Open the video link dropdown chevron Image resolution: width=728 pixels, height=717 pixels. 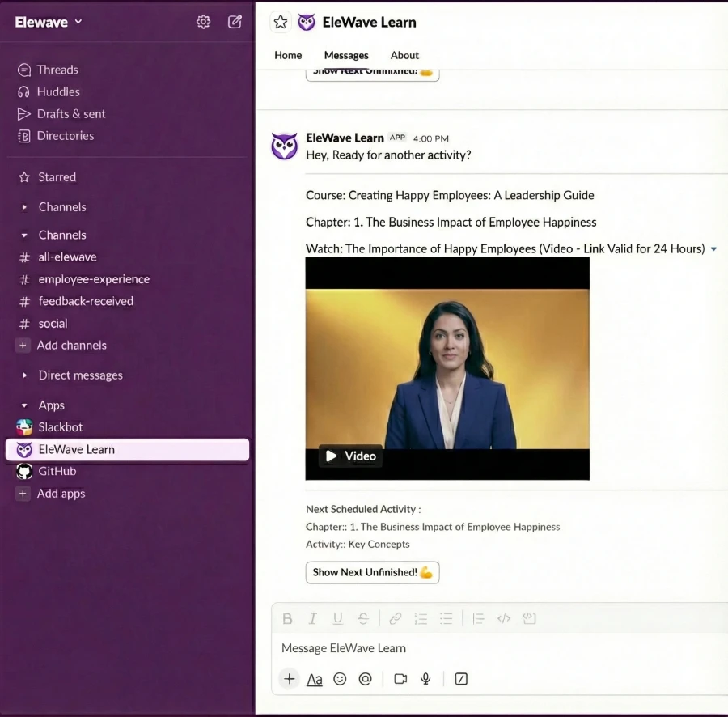pyautogui.click(x=713, y=248)
